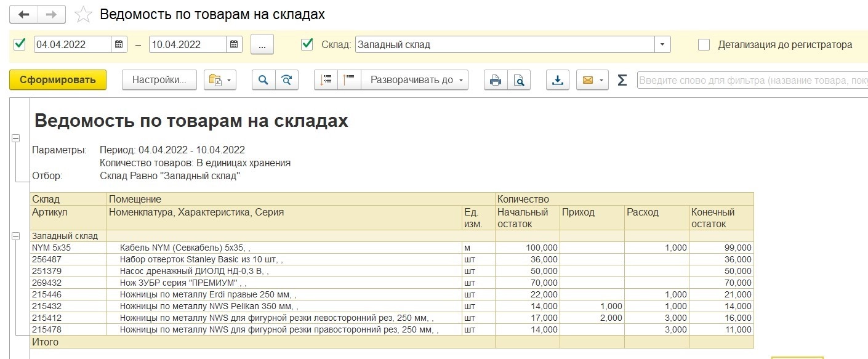Click the sigma sum icon
This screenshot has width=868, height=359.
tap(622, 80)
